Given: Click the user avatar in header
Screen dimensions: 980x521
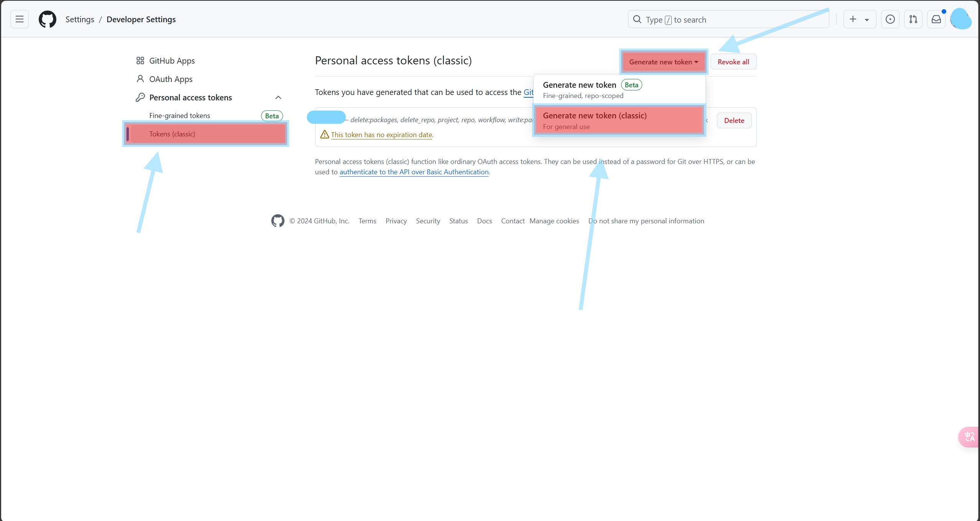Looking at the screenshot, I should (960, 19).
